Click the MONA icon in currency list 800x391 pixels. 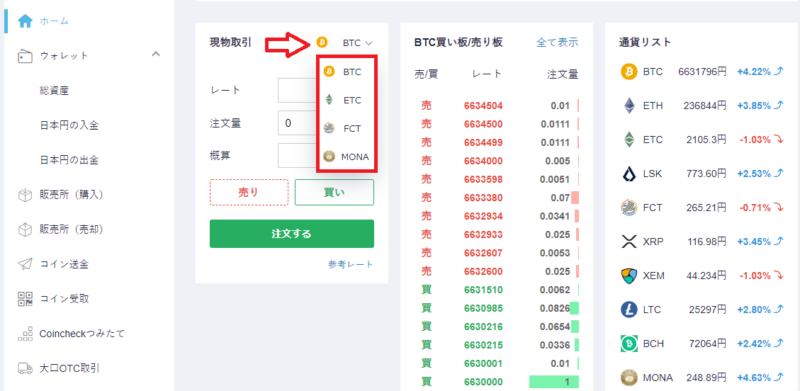(629, 378)
